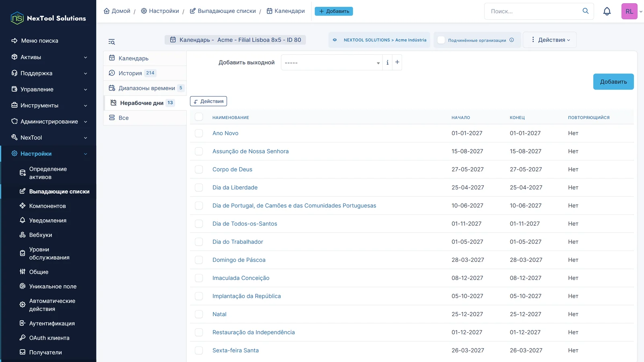644x362 pixels.
Task: Check the Ano Novo row checkbox
Action: (x=199, y=133)
